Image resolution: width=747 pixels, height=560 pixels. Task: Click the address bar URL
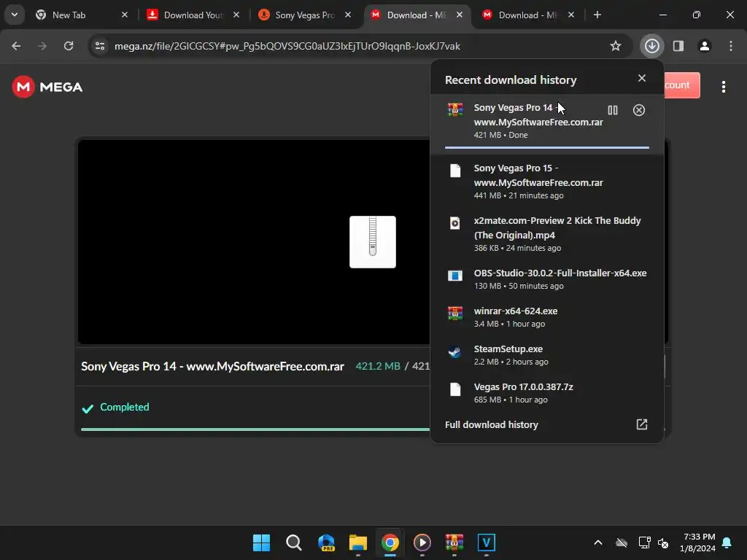pos(287,46)
